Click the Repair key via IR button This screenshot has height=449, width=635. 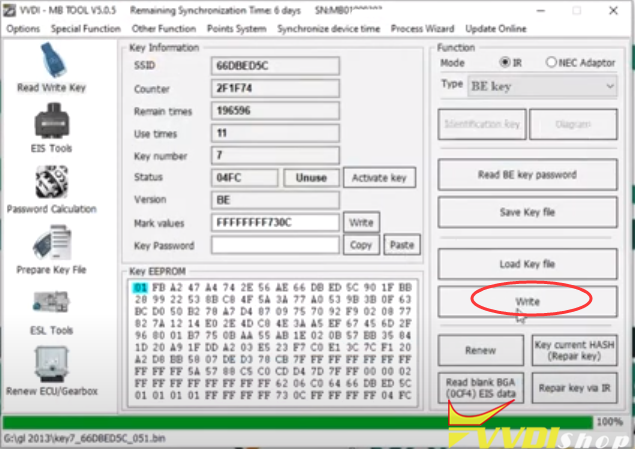[574, 388]
